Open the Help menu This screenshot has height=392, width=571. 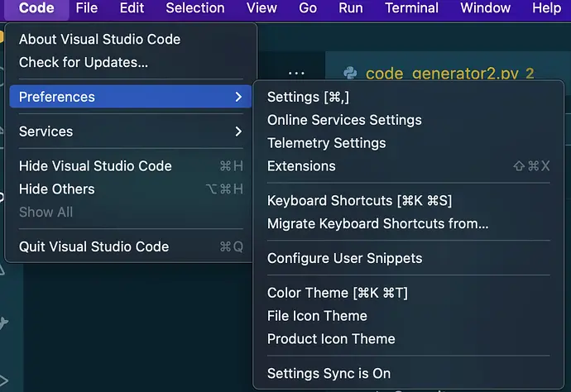tap(546, 8)
